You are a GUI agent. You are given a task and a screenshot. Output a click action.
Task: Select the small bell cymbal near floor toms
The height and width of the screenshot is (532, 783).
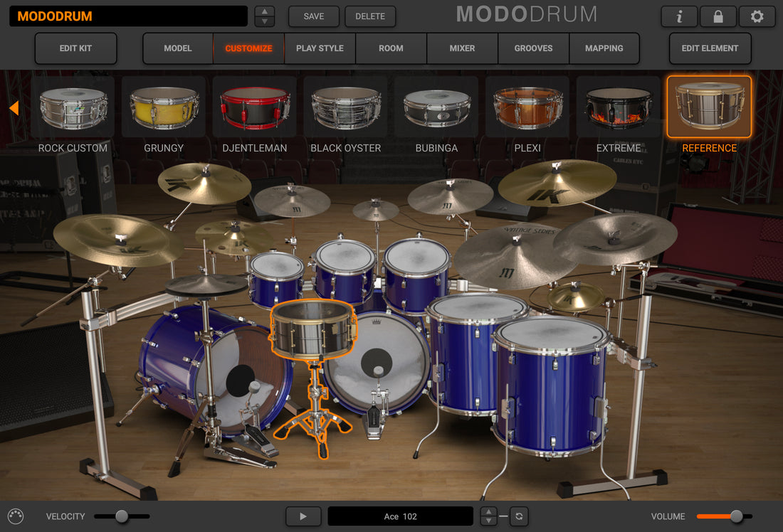pos(575,297)
